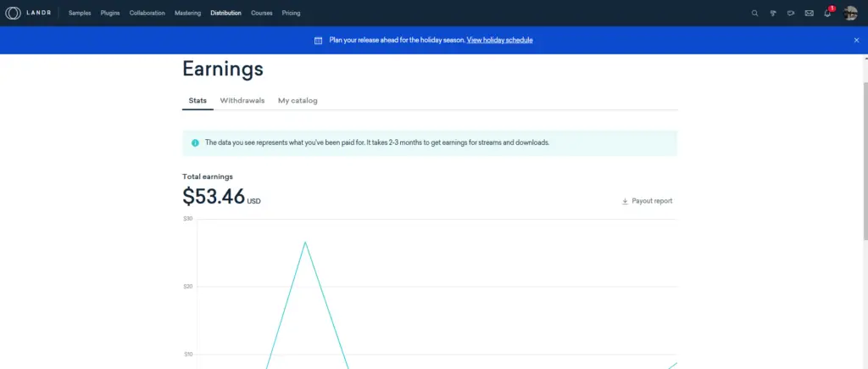The height and width of the screenshot is (369, 868).
Task: Dismiss the holiday season banner
Action: [857, 40]
